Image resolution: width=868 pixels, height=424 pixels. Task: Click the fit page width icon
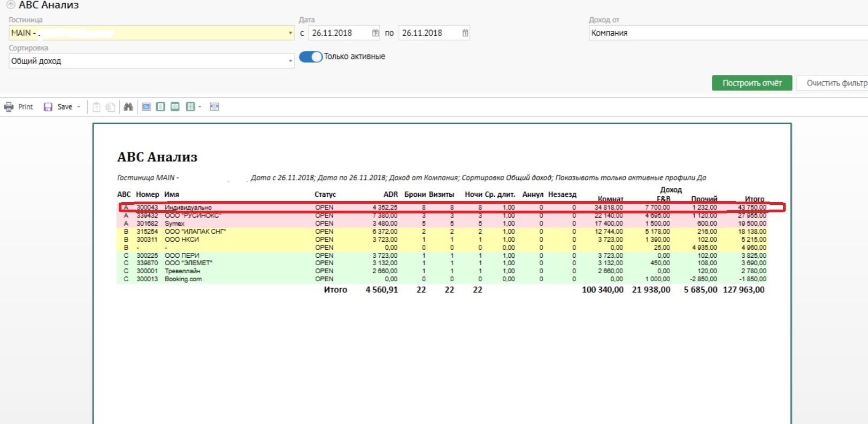click(214, 107)
